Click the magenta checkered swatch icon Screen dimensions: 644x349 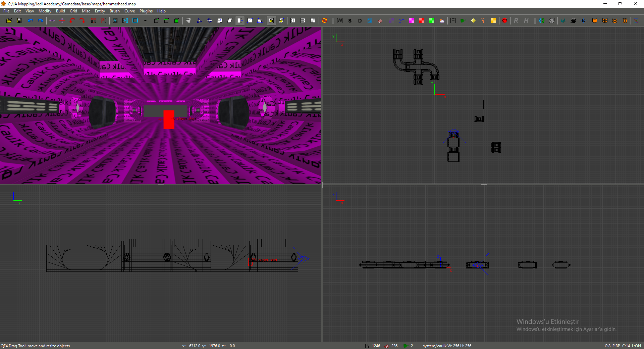(x=412, y=20)
